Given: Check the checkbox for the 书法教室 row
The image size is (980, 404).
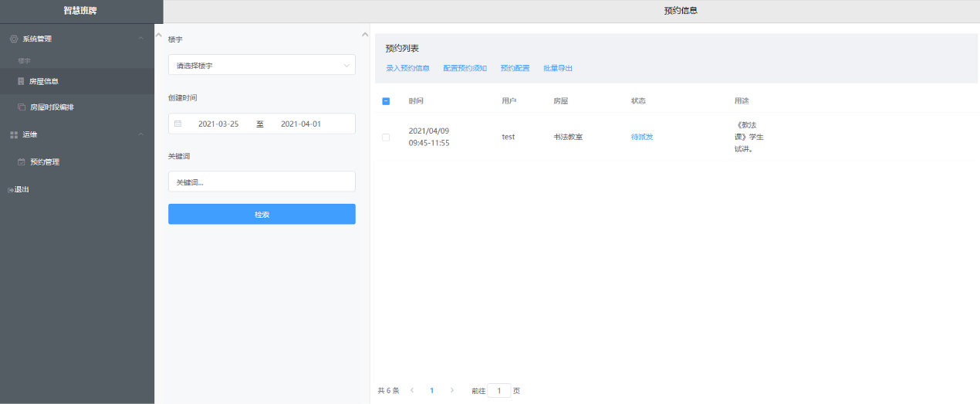Looking at the screenshot, I should pos(386,137).
